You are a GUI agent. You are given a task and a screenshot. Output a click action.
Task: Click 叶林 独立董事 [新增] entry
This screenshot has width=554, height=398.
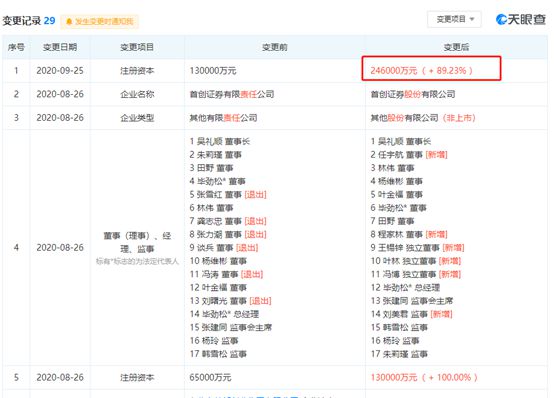416,261
